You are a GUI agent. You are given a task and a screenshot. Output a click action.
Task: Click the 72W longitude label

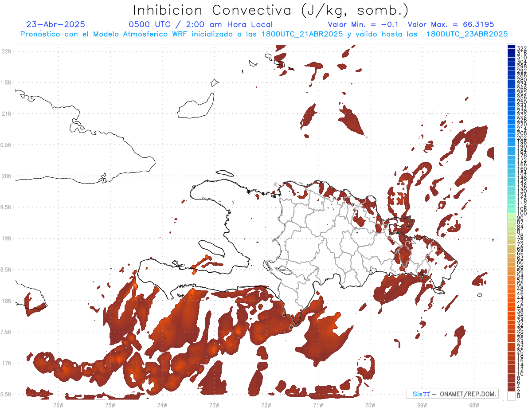pyautogui.click(x=266, y=405)
